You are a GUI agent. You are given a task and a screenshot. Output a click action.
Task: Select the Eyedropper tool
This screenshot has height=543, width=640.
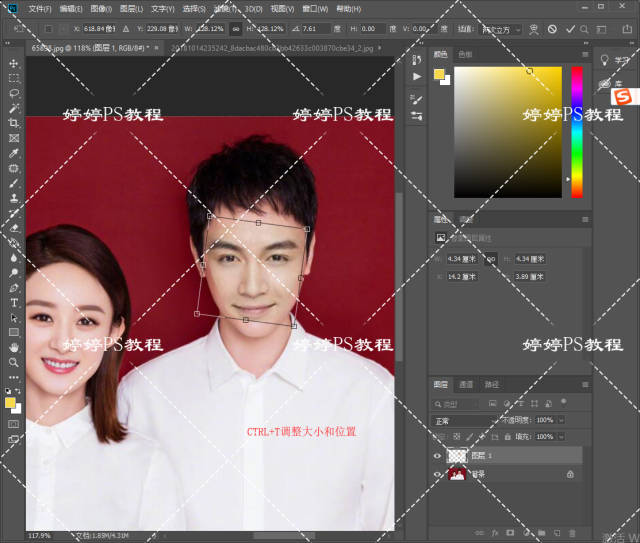(14, 153)
